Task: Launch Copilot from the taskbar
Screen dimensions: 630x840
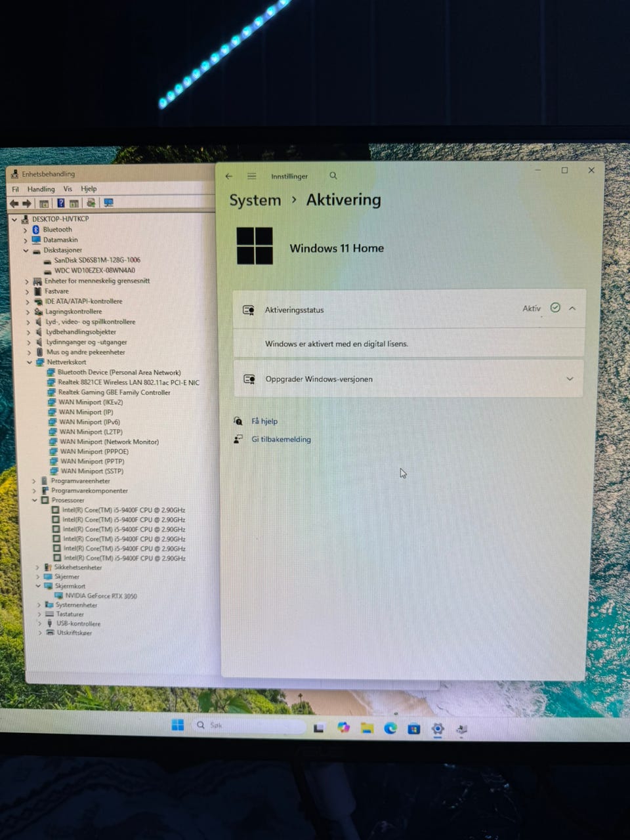Action: (x=343, y=727)
